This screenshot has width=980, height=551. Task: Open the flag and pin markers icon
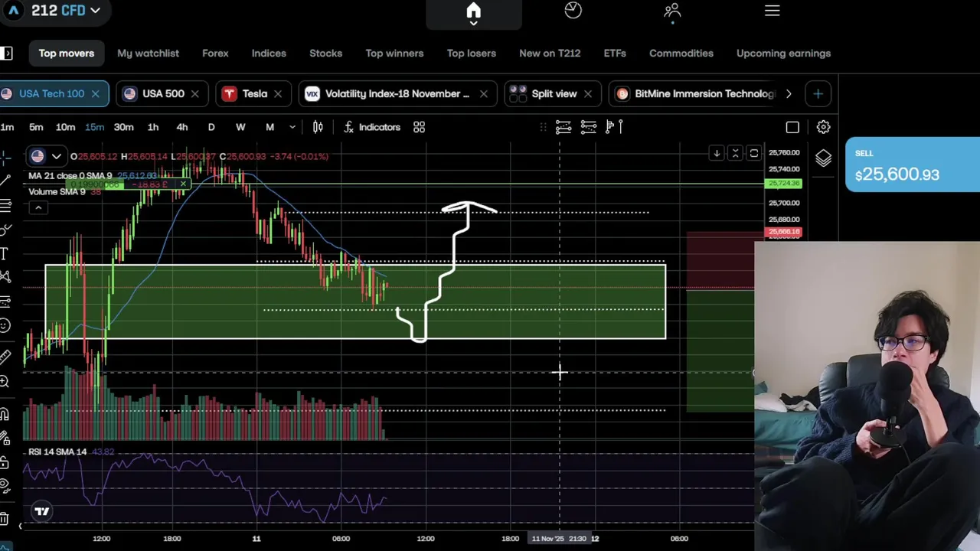coord(614,127)
